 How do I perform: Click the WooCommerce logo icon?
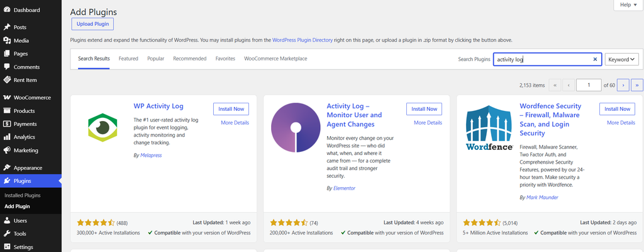(6, 98)
